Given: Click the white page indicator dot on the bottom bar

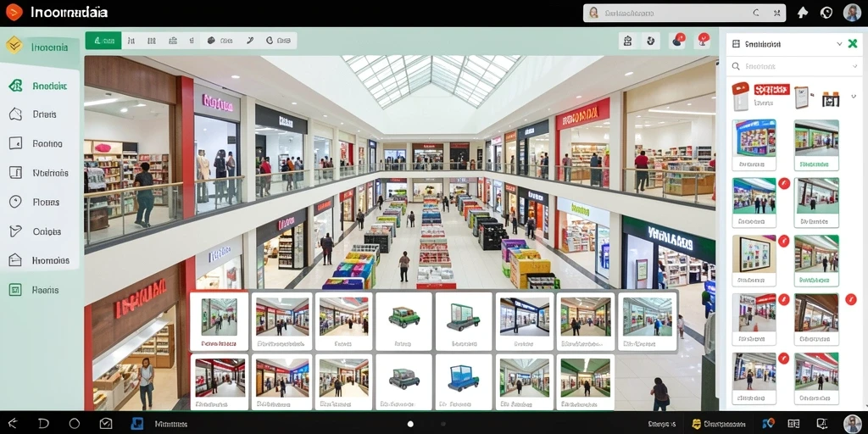Looking at the screenshot, I should tap(410, 424).
